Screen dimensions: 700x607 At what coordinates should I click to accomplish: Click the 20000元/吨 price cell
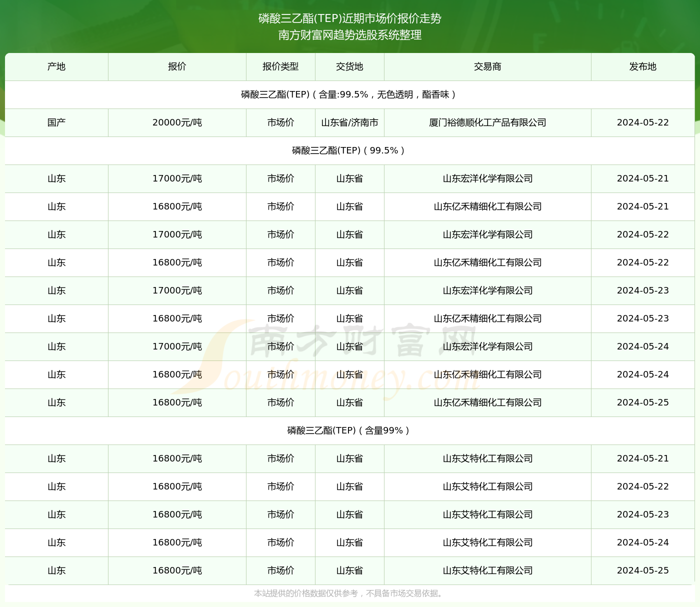177,122
